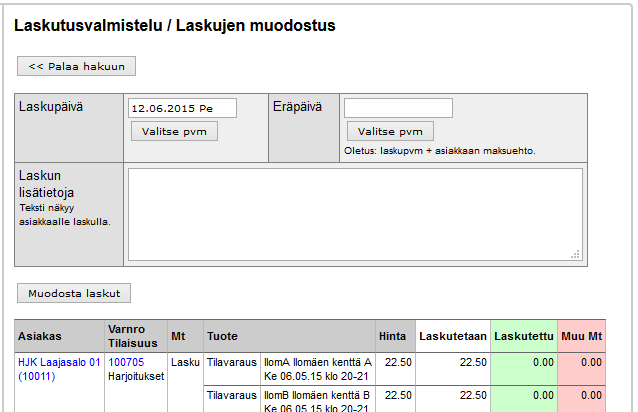This screenshot has height=412, width=638.
Task: Click the Teksti näkyy asiakkaalle laskulla hint
Action: point(65,215)
